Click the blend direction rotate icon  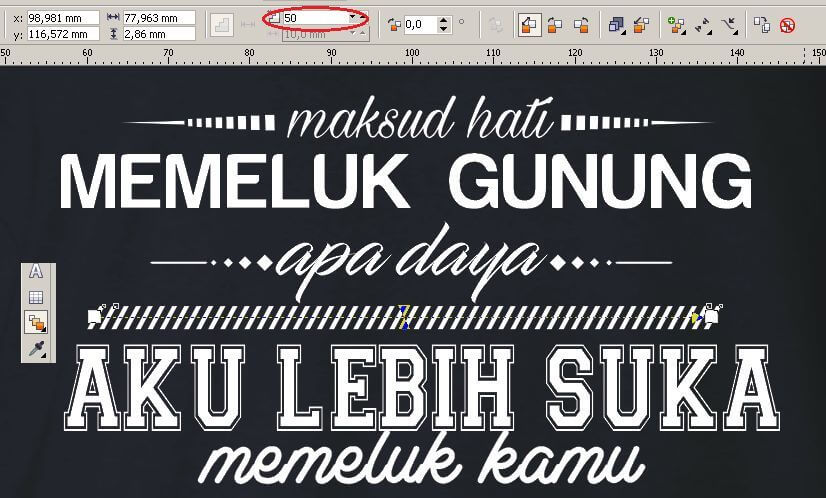click(394, 25)
